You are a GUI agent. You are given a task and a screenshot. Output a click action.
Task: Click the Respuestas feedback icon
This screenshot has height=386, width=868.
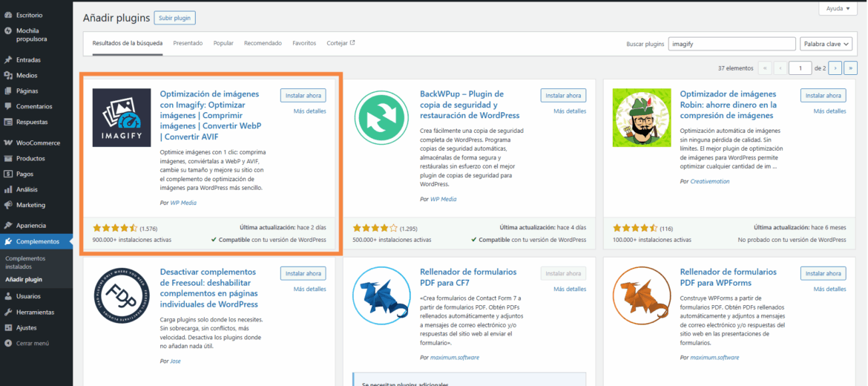(7, 122)
